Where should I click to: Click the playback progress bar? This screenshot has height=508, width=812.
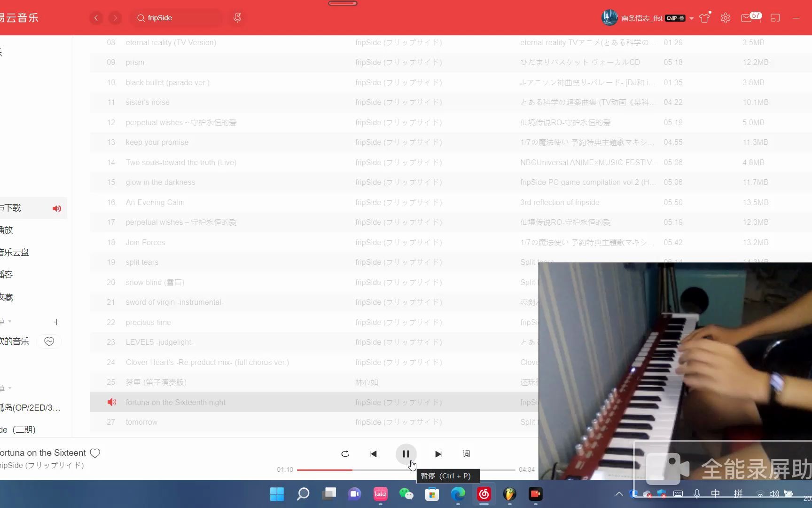click(406, 470)
